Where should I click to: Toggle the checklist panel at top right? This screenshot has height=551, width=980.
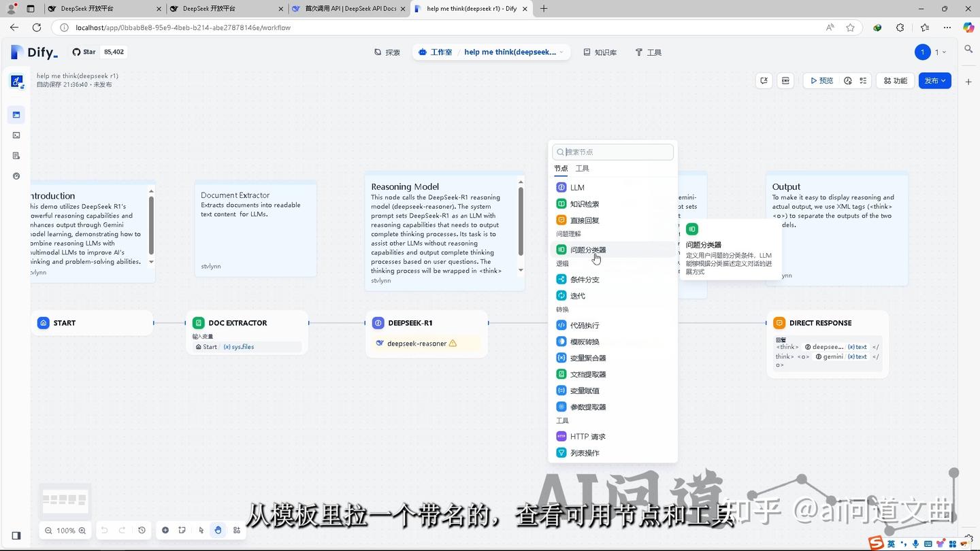coord(863,80)
